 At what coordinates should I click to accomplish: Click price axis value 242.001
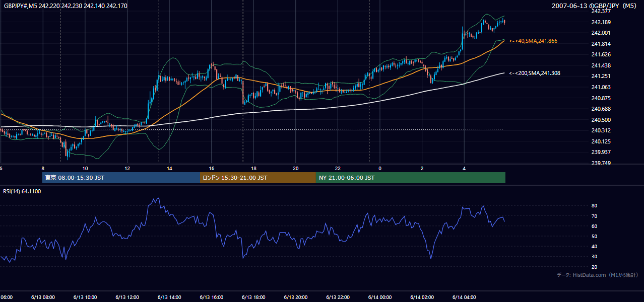click(601, 33)
